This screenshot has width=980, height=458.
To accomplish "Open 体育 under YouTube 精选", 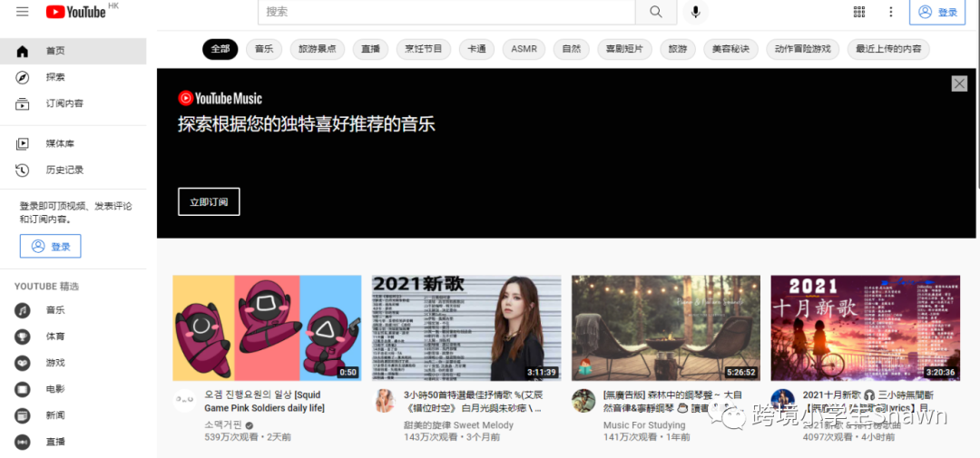I will [x=73, y=336].
